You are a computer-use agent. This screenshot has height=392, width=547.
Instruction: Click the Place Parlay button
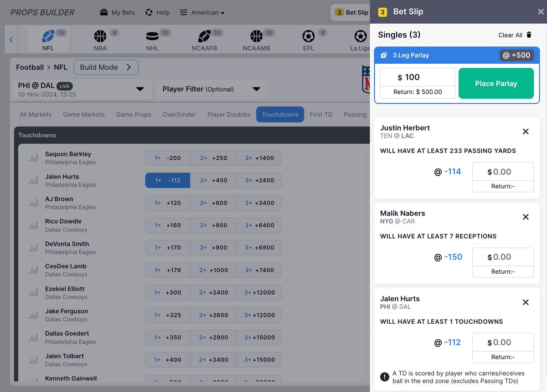click(x=496, y=83)
